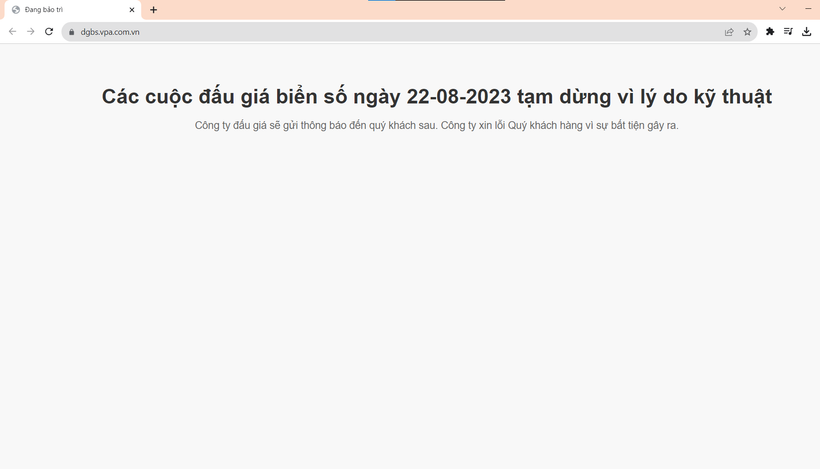Go forward to the next page

pyautogui.click(x=31, y=32)
